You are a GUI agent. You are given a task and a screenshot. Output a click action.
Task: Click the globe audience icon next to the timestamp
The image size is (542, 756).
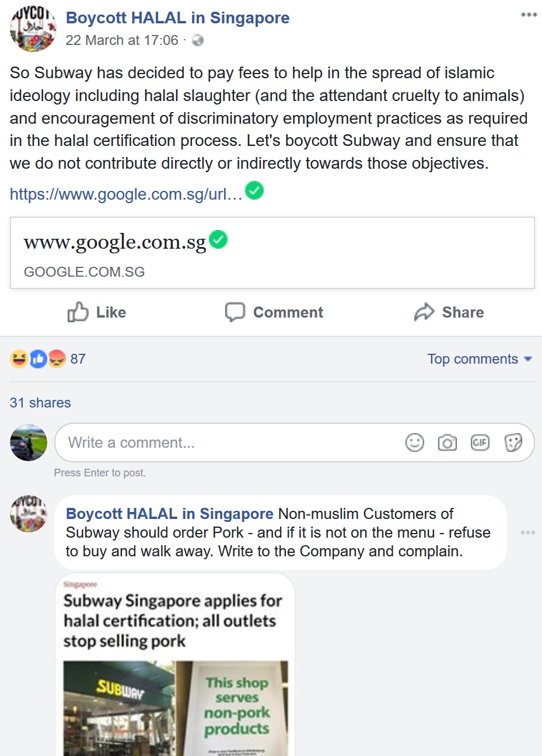(199, 40)
